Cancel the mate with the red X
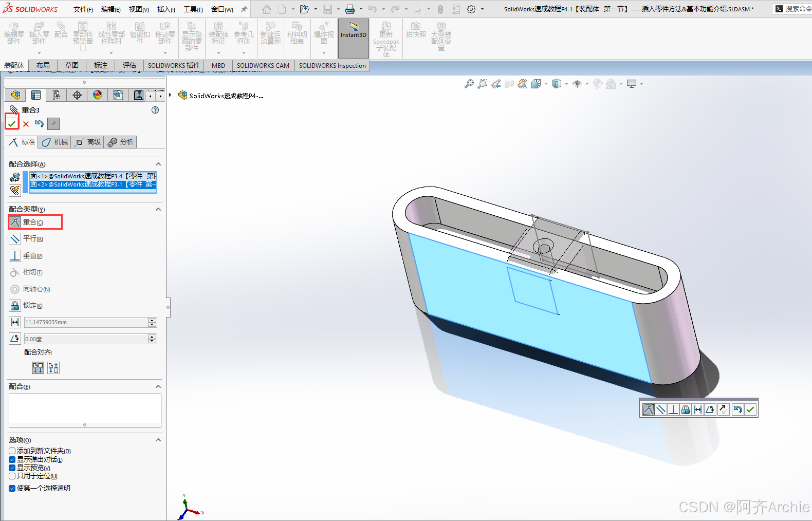Viewport: 812px width, 521px height. pos(26,124)
